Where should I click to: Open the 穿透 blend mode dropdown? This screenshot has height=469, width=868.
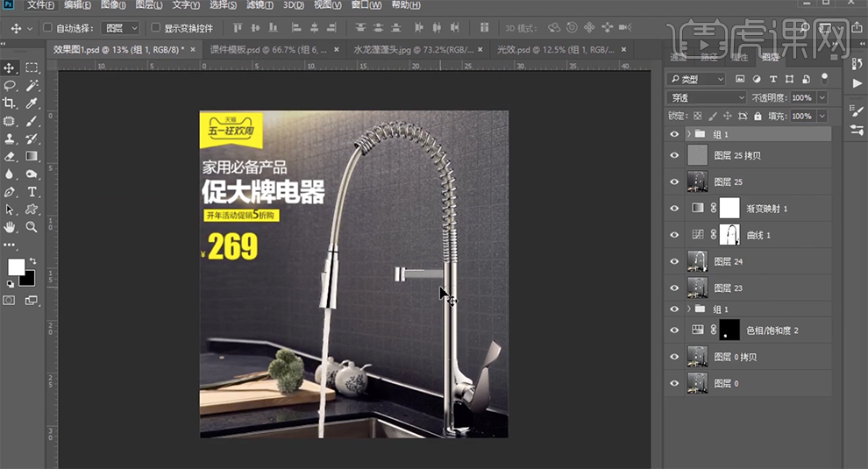(x=707, y=97)
